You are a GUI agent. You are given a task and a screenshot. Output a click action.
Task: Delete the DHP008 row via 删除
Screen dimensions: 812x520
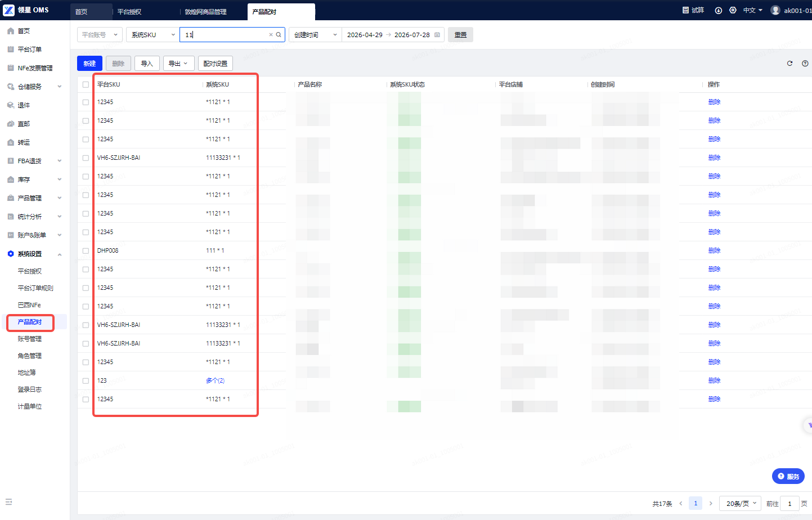[714, 251]
